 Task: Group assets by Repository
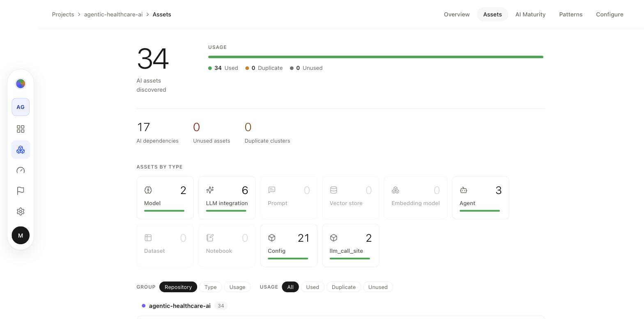pos(178,287)
